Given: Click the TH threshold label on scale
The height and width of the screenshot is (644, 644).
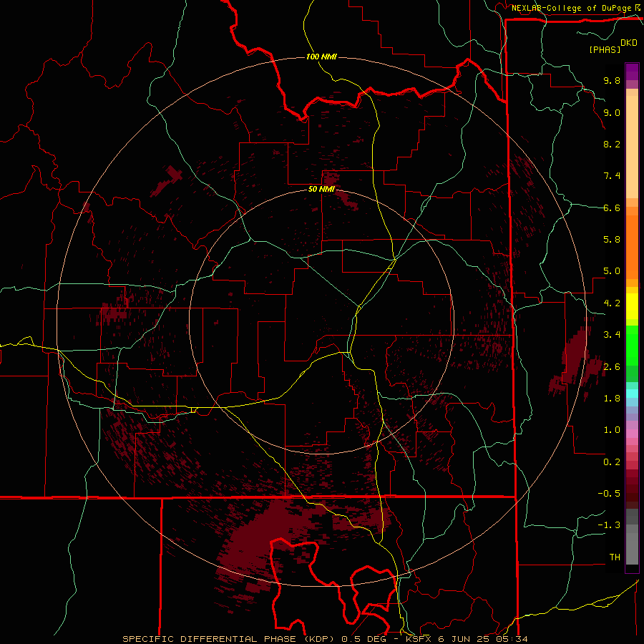Looking at the screenshot, I should point(615,557).
